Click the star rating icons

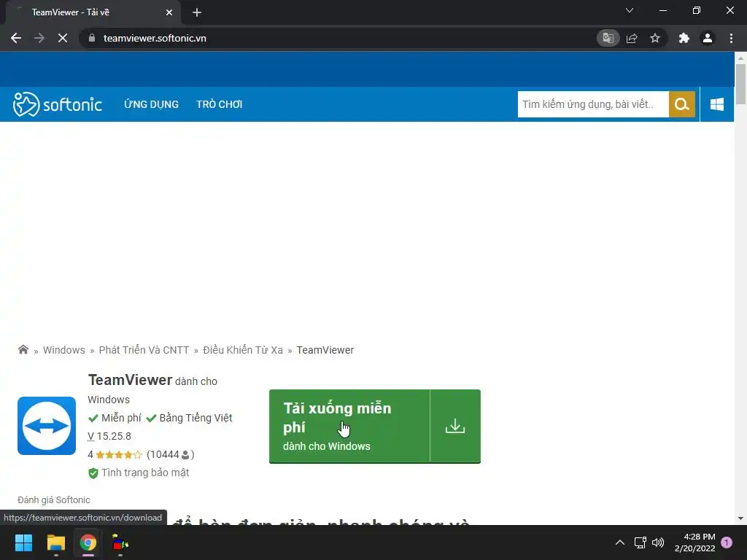119,455
